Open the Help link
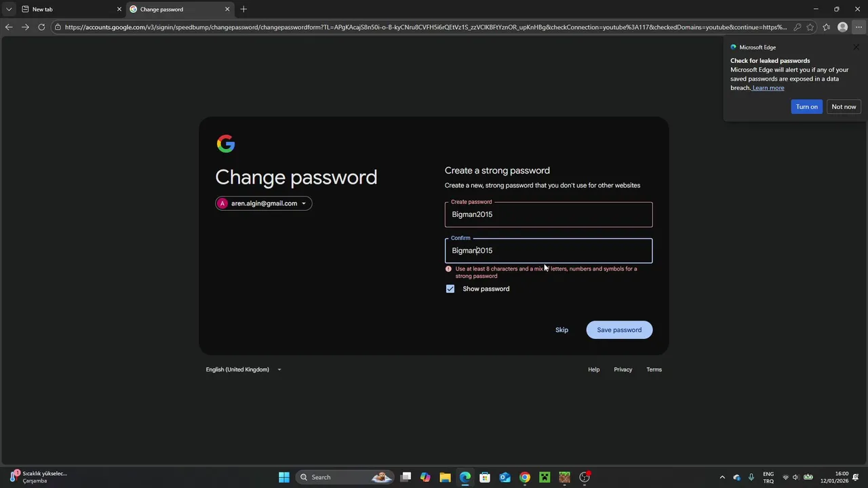868x488 pixels. 593,369
